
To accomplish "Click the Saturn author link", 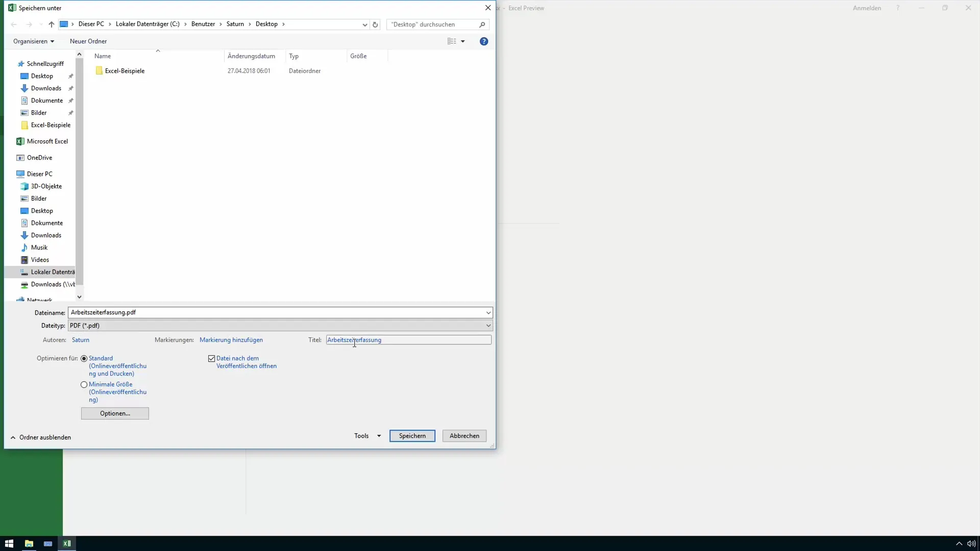I will coord(81,340).
